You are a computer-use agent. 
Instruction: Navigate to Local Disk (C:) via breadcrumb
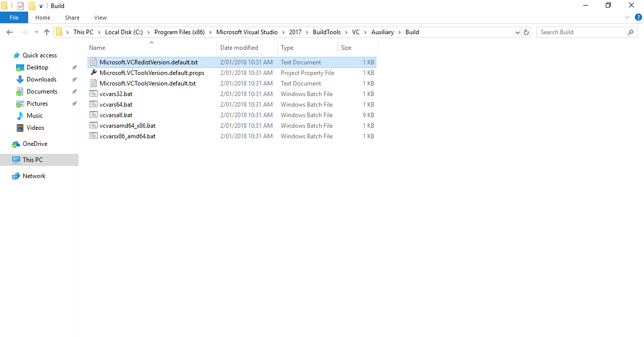click(124, 32)
